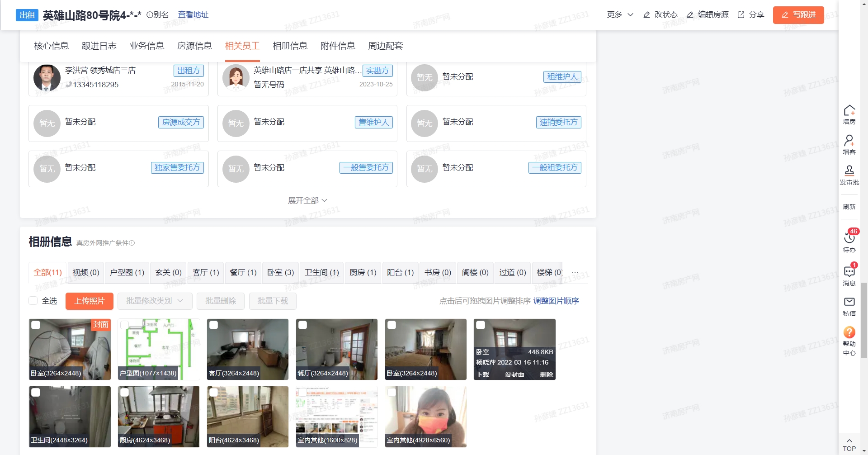Click the TOP scroll-to-top arrow
868x455 pixels.
849,445
